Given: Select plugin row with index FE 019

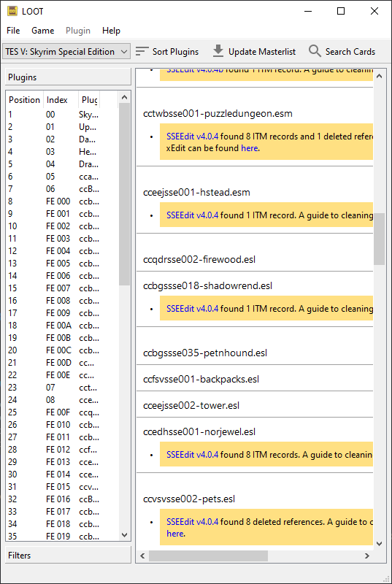Looking at the screenshot, I should tap(63, 537).
